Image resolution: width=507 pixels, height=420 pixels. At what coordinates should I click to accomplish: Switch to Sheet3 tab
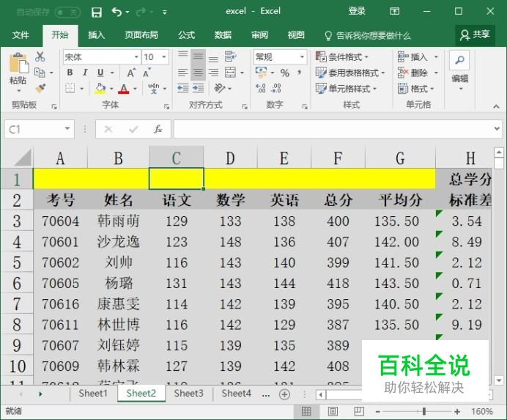click(x=188, y=394)
